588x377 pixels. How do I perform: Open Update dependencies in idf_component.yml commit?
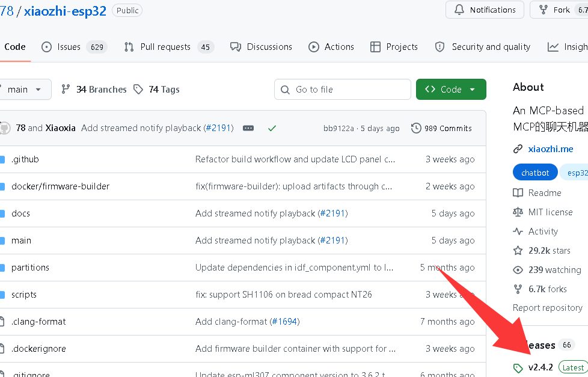pyautogui.click(x=295, y=268)
